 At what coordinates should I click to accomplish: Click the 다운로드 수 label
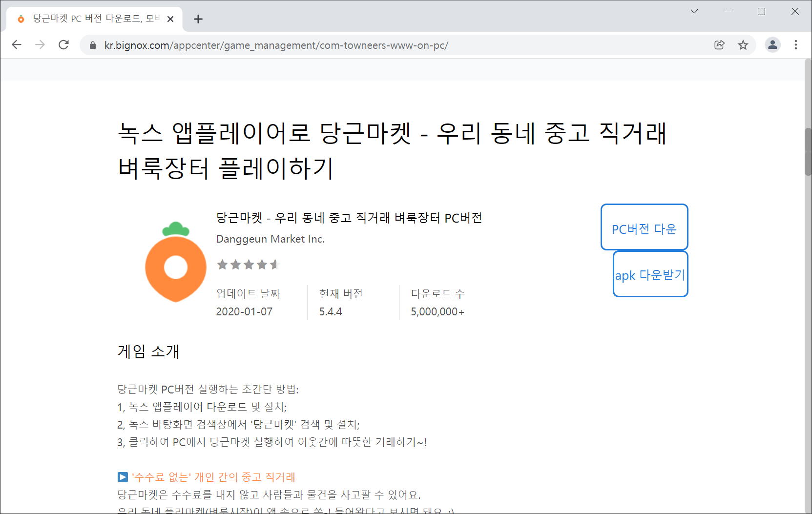tap(437, 293)
